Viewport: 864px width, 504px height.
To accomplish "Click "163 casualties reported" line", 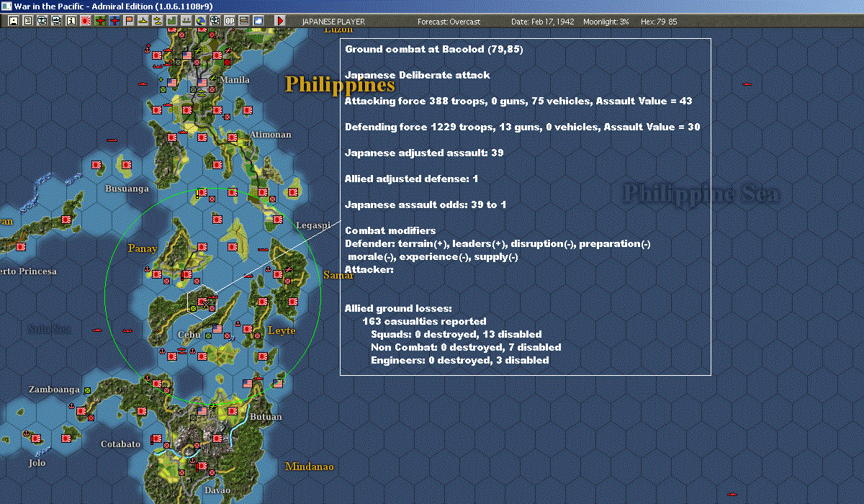I will point(426,321).
